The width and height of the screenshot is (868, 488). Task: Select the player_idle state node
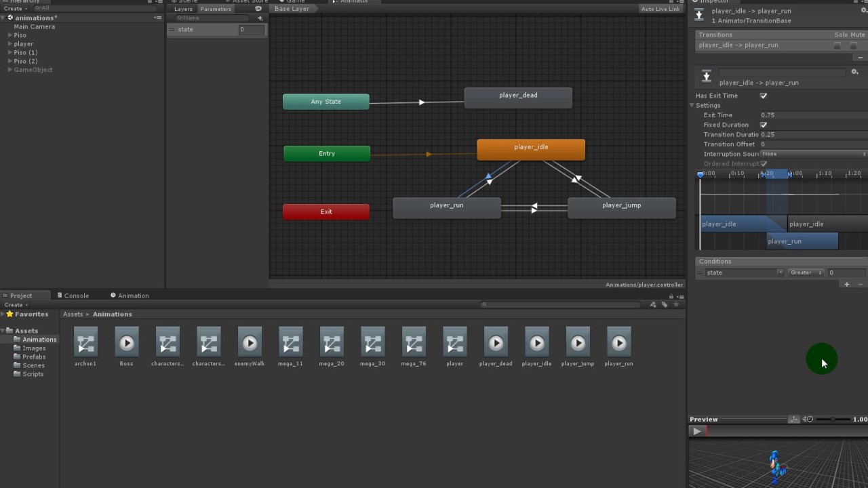[x=531, y=149]
